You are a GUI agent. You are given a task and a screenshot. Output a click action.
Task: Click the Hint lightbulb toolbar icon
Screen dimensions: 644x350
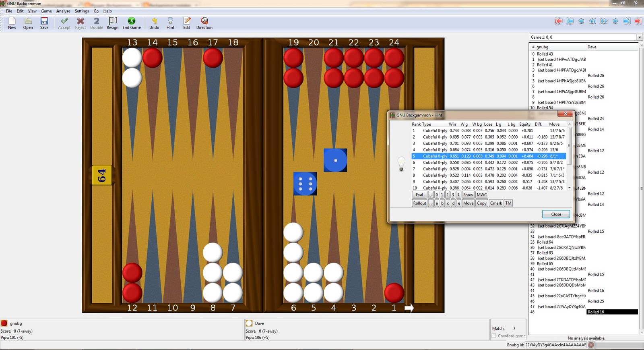point(170,23)
